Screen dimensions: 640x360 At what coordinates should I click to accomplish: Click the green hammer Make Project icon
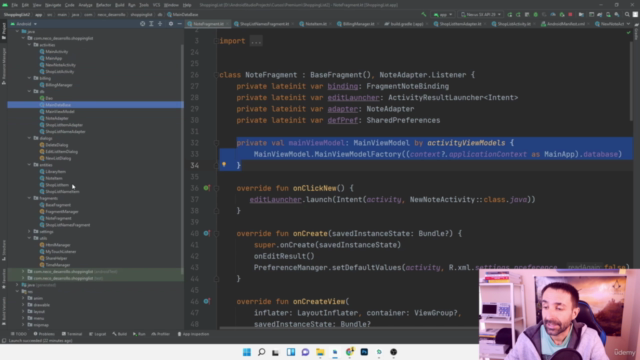[424, 14]
